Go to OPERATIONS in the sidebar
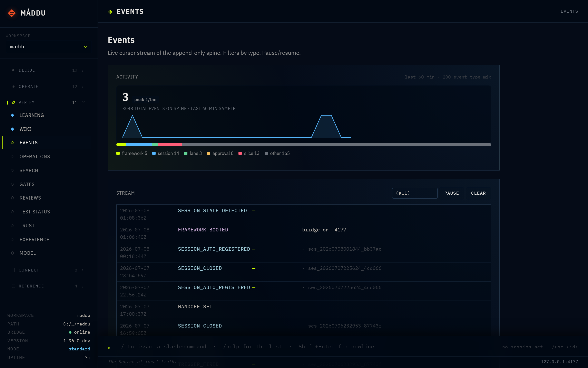588x368 pixels. click(35, 157)
